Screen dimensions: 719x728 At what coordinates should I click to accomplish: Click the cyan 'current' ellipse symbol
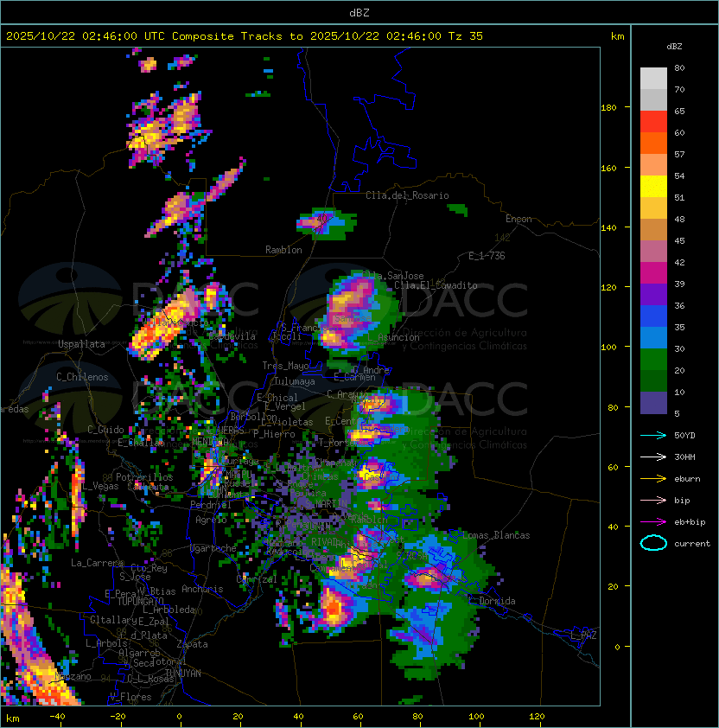(653, 543)
